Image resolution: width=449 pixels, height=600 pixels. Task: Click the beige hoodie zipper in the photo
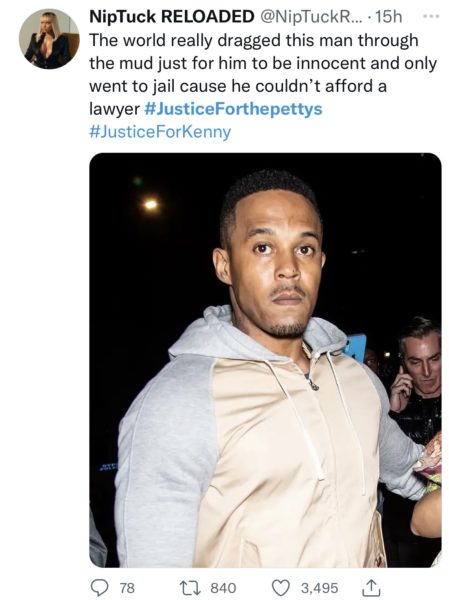click(312, 383)
